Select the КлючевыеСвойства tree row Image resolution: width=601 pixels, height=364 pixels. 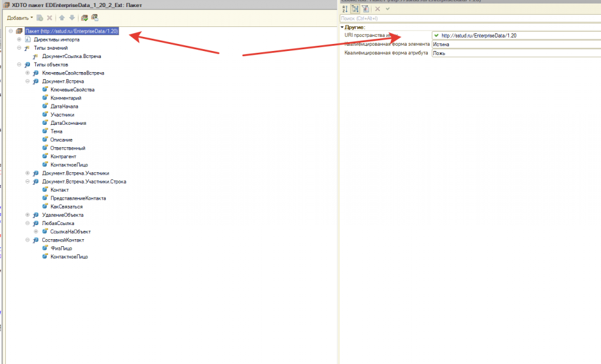coord(72,90)
